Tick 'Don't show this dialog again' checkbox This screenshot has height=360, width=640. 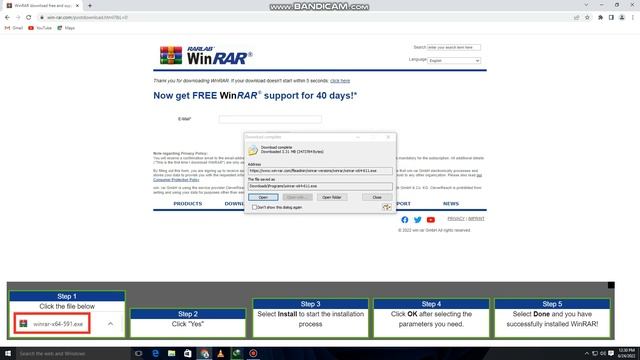pos(254,207)
